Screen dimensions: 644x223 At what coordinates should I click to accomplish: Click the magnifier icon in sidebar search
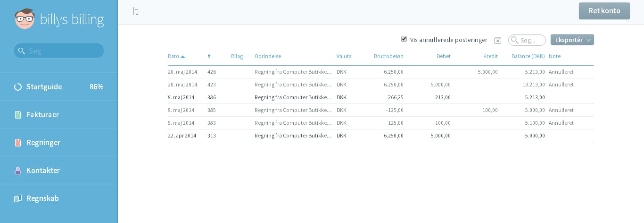click(x=21, y=51)
